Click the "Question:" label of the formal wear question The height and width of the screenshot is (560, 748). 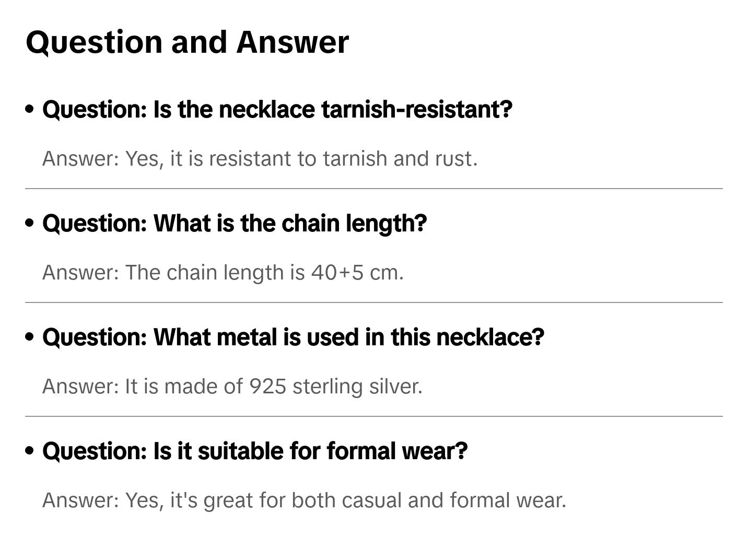pos(95,451)
